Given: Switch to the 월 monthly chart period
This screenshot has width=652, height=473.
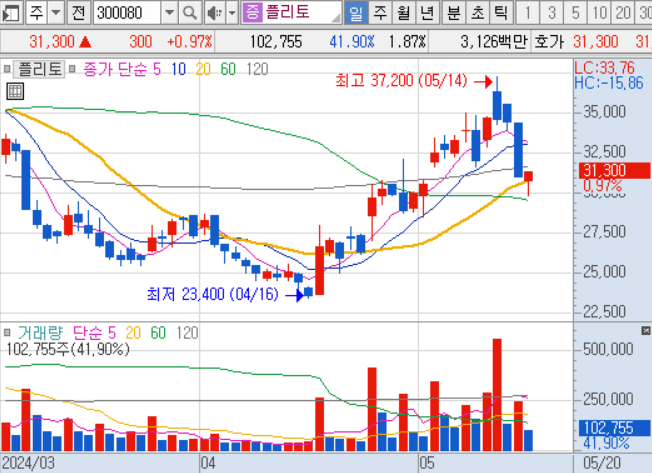Looking at the screenshot, I should click(403, 13).
